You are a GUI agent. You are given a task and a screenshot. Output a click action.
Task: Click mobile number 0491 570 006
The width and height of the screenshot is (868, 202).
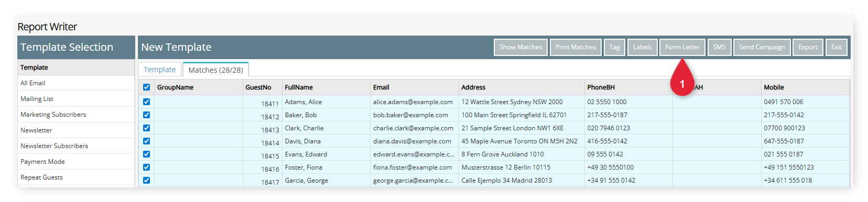(783, 102)
